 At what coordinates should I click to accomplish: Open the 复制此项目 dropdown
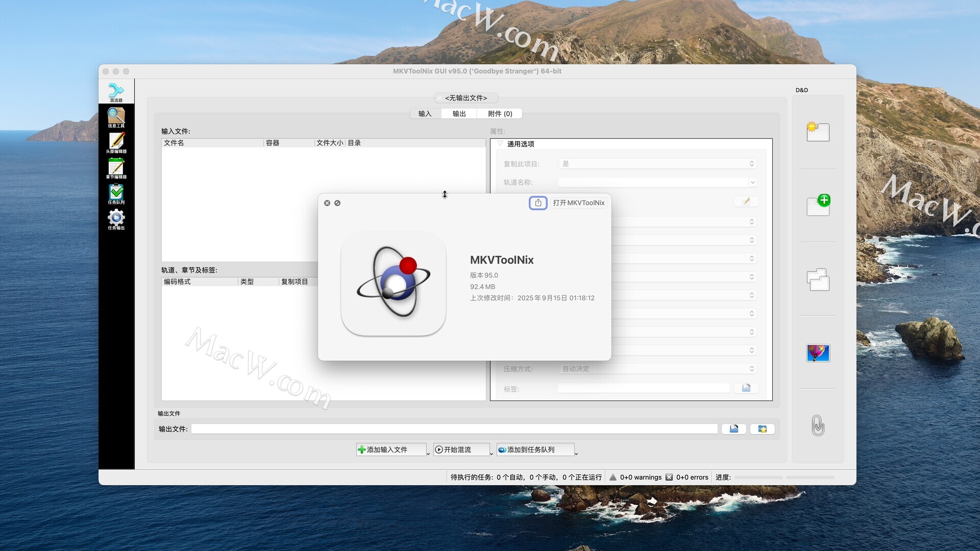click(657, 164)
